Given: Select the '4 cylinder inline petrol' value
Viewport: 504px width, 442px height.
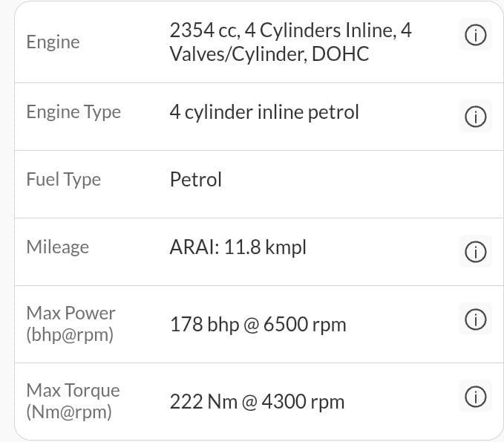Looking at the screenshot, I should click(264, 111).
